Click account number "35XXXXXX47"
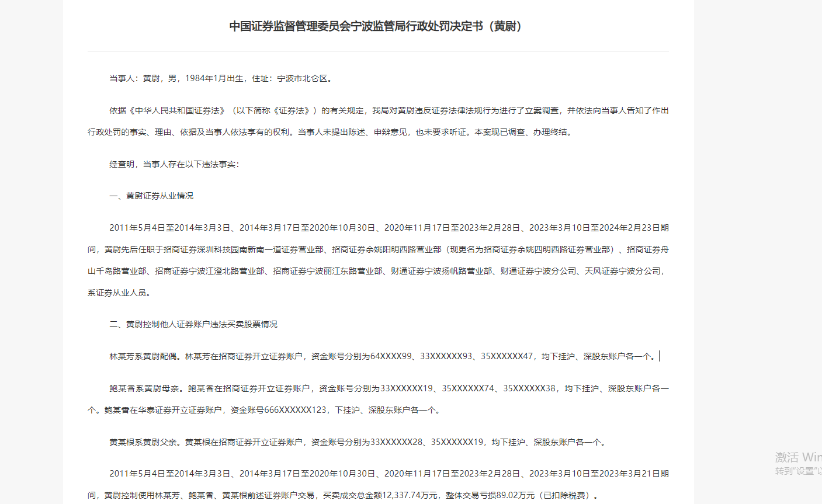Screen dimensions: 822x504 507,356
